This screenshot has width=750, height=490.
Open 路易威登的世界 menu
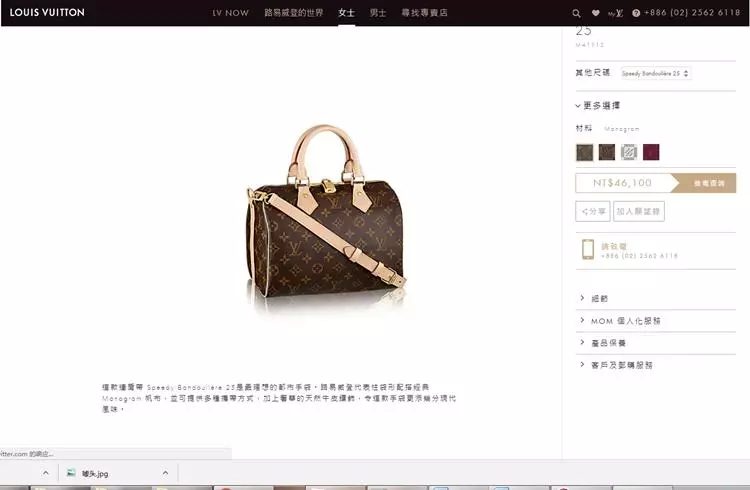[x=294, y=13]
